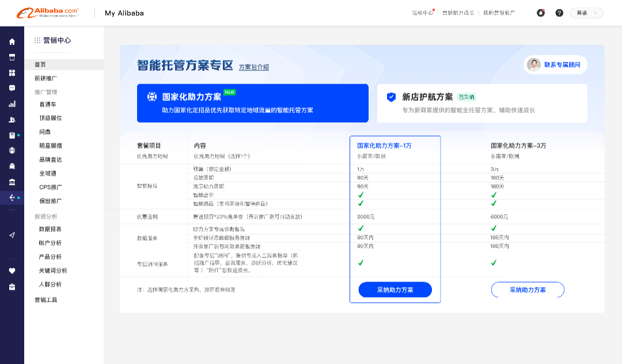Click the 数据服务 row label
This screenshot has width=622, height=364.
tap(147, 238)
